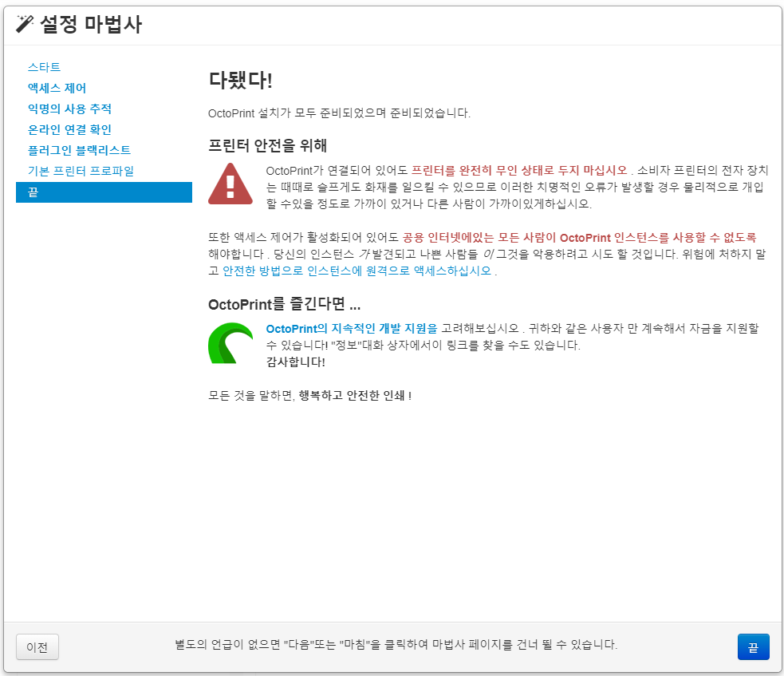Click the OctoPrint를 즐긴다면 ... heading
Screen dimensions: 784x676
pos(285,304)
